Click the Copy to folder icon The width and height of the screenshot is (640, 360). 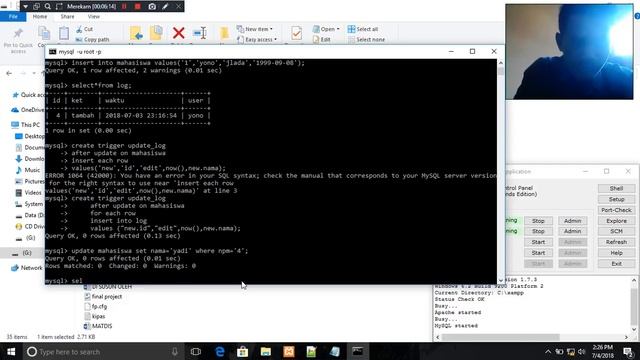(x=156, y=33)
